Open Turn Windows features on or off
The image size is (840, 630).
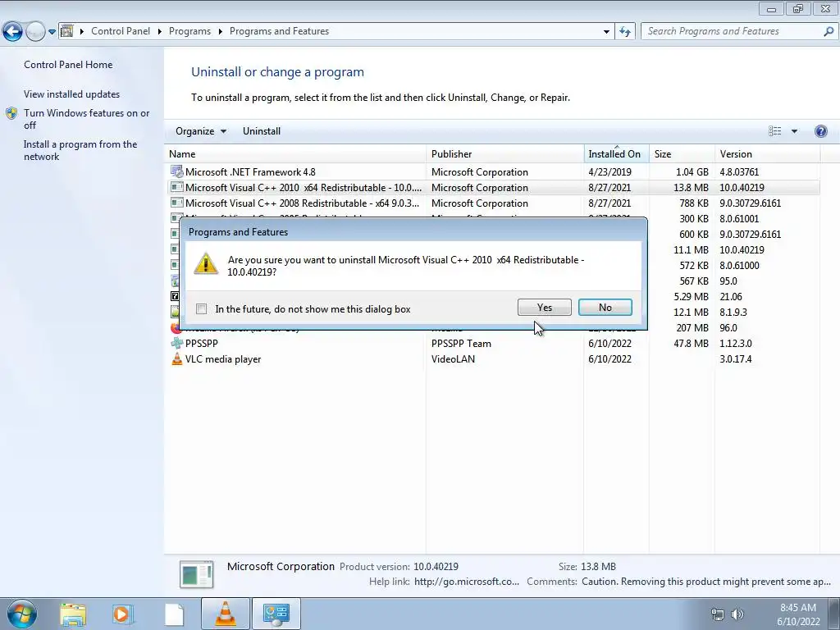tap(87, 119)
